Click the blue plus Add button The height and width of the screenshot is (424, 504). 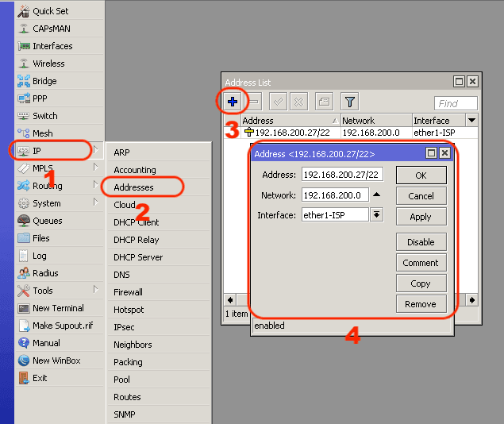(233, 102)
